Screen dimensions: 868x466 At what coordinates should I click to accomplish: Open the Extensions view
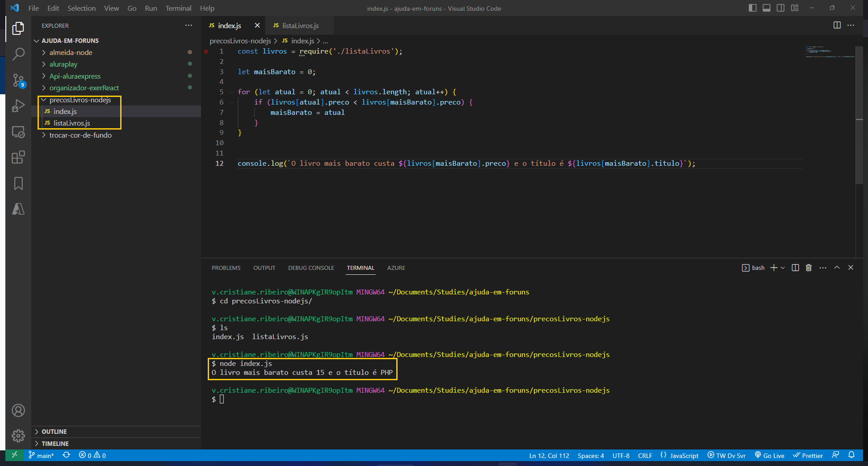pyautogui.click(x=18, y=157)
